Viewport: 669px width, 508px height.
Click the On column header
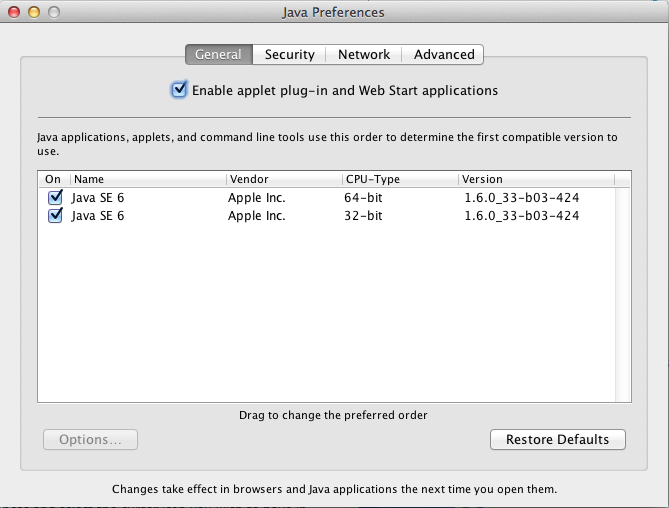[x=54, y=179]
